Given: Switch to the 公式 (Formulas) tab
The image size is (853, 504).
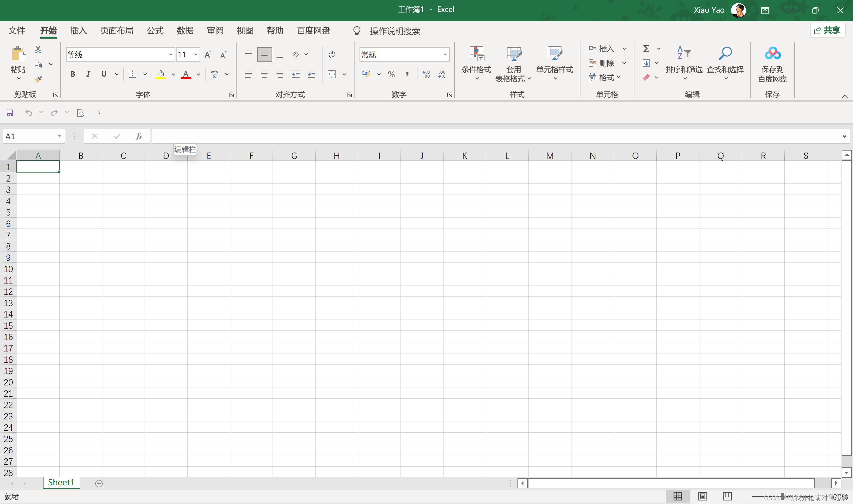Looking at the screenshot, I should point(155,31).
